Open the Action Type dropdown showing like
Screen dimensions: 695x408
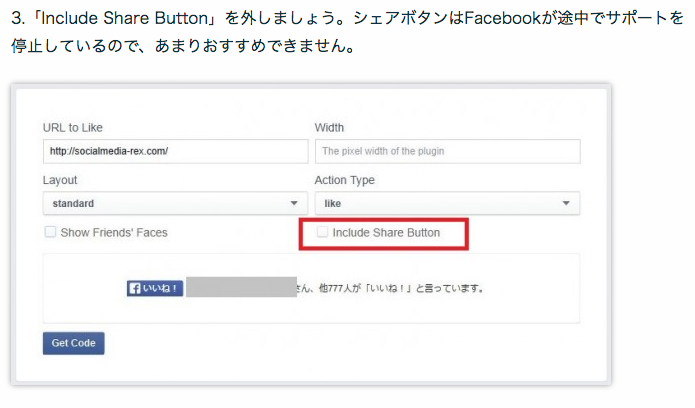click(x=447, y=204)
